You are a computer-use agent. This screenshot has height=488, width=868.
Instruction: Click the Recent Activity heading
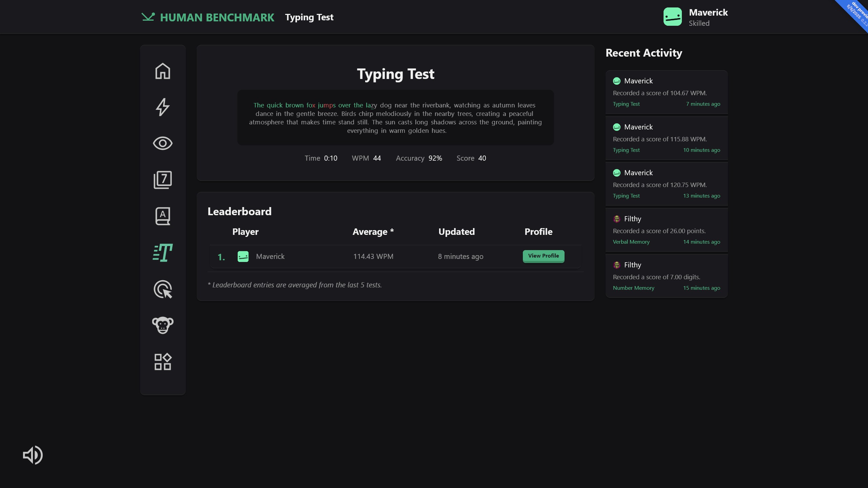pyautogui.click(x=644, y=53)
